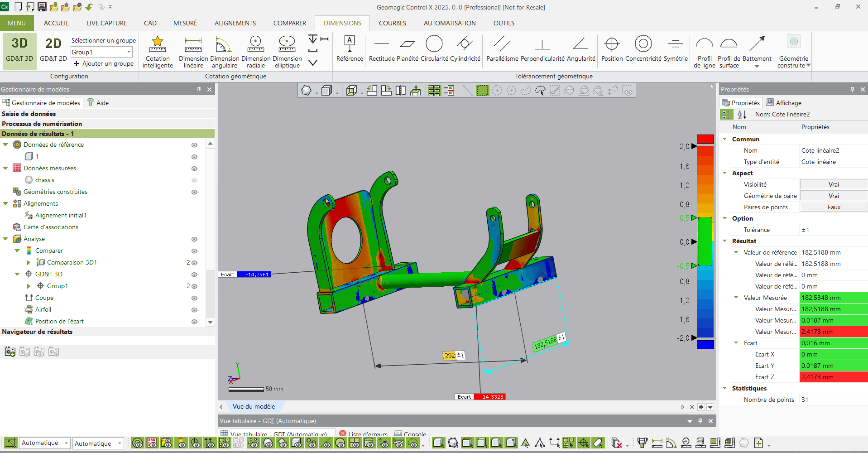Image resolution: width=868 pixels, height=453 pixels.
Task: Toggle visibility of Analyse node
Action: click(x=194, y=239)
